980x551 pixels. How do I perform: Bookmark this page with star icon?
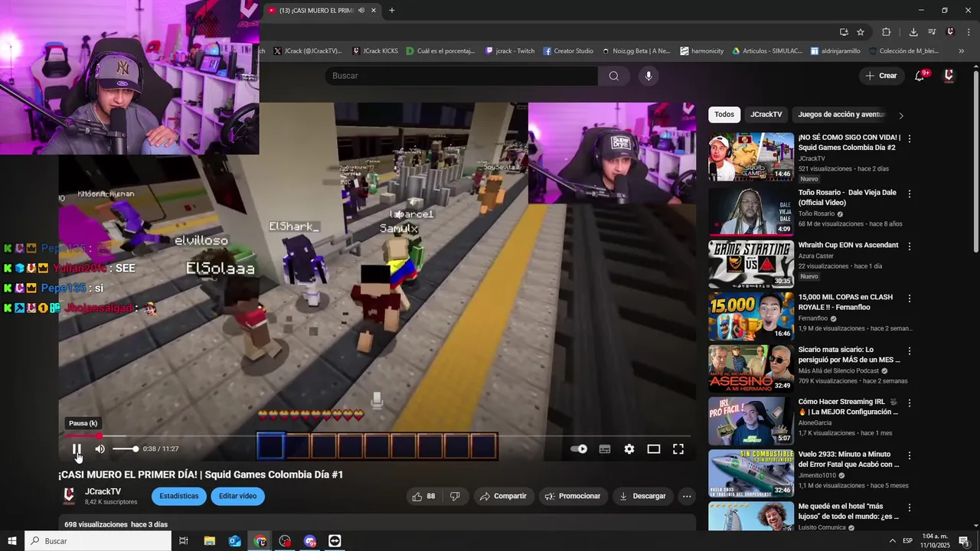[x=861, y=32]
